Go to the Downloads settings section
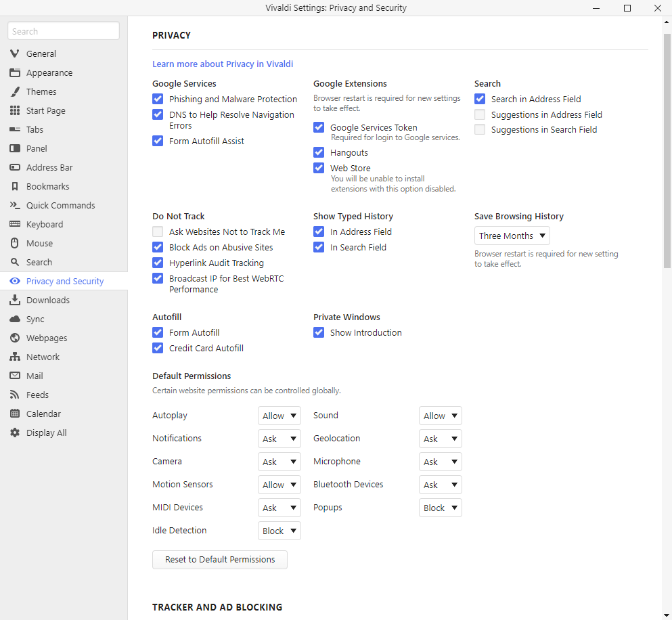672x620 pixels. point(64,300)
